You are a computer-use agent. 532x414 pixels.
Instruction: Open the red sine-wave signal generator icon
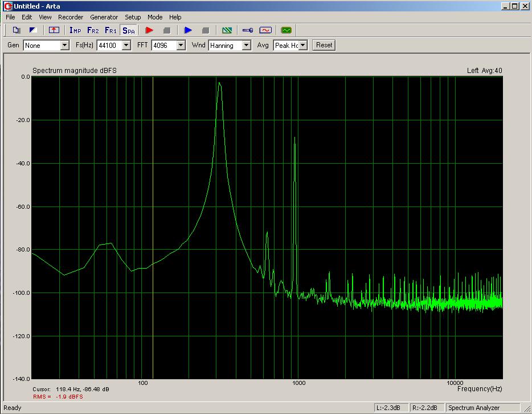[x=265, y=30]
